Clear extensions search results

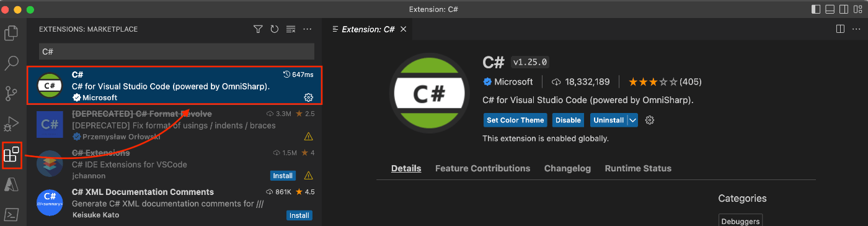click(x=291, y=29)
